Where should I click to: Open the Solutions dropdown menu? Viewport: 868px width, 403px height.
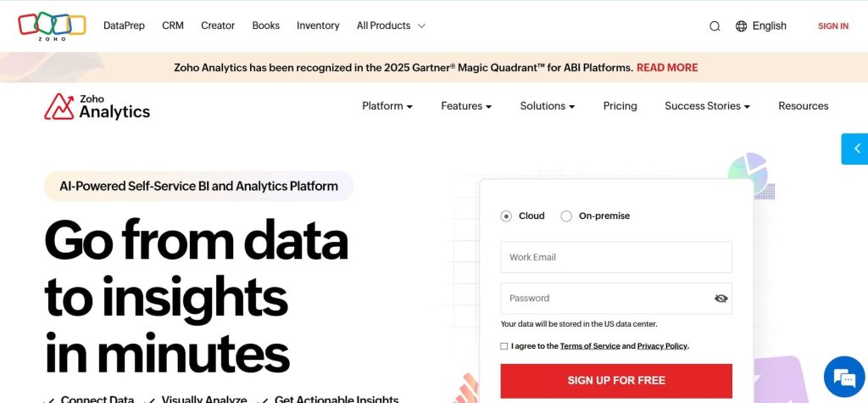[548, 106]
